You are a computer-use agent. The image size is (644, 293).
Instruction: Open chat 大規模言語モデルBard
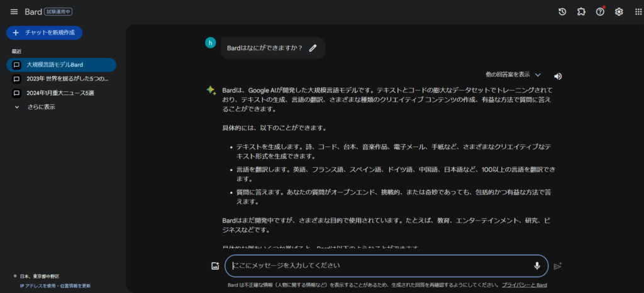tap(61, 65)
